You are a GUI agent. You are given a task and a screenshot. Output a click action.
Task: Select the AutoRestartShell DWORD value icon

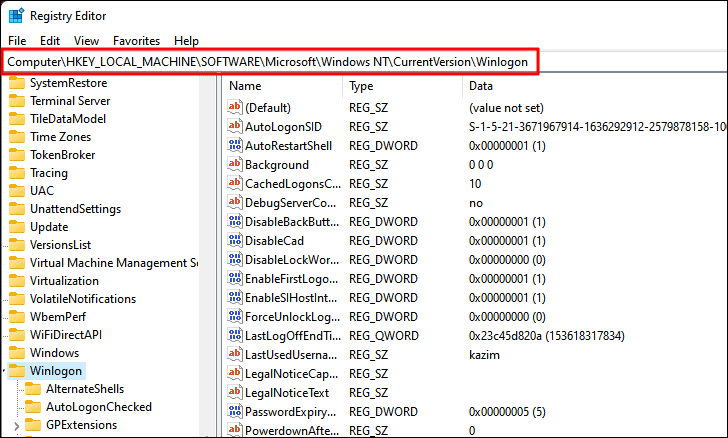[x=235, y=145]
